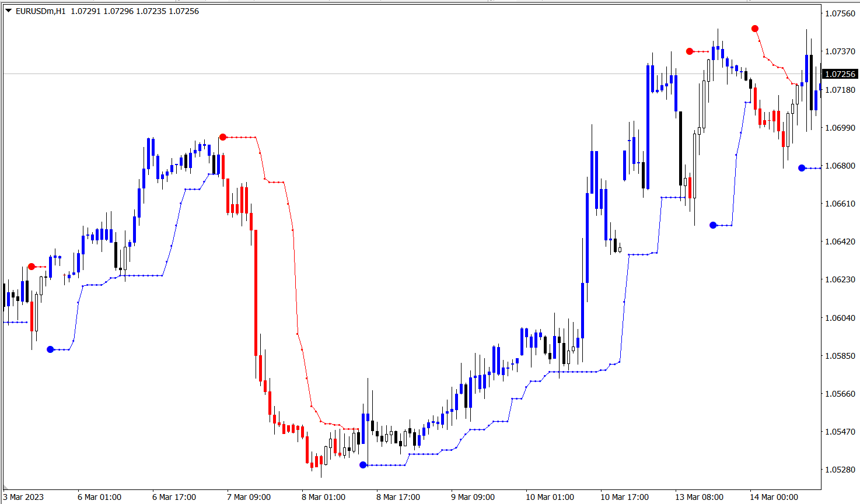Screen dimensions: 860x504
Task: Click the 1.05660 price axis label
Action: click(840, 394)
